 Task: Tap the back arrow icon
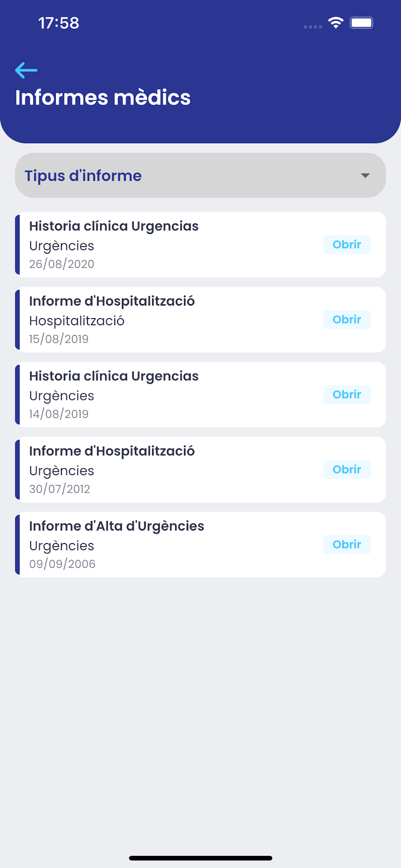coord(26,70)
